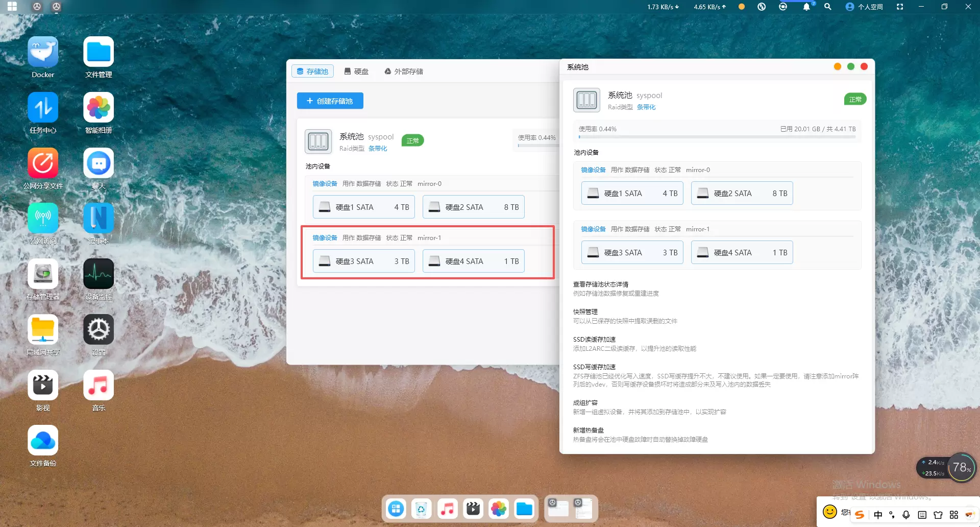This screenshot has height=527, width=980.
Task: Select 硬盘3 SATA in the detail panel
Action: 632,253
